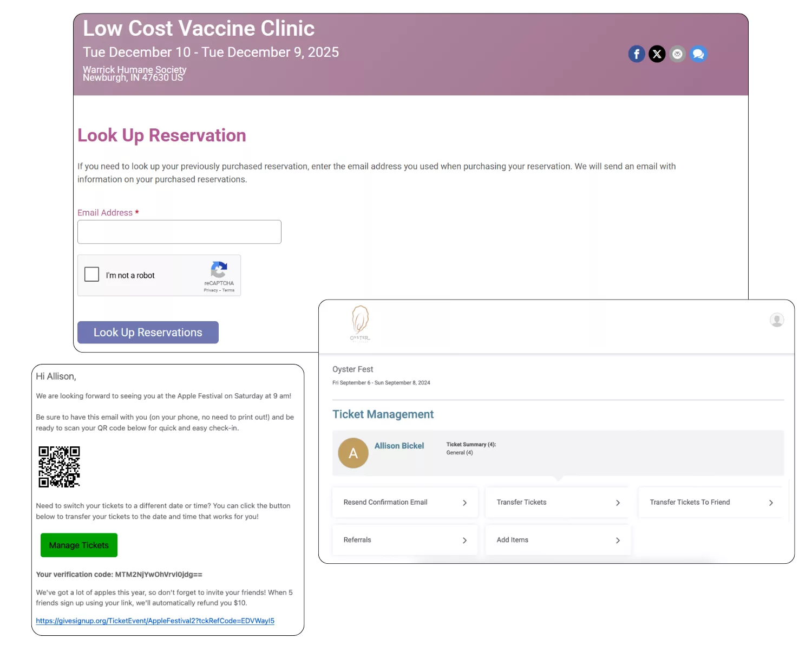
Task: Open the user profile avatar icon
Action: click(777, 320)
